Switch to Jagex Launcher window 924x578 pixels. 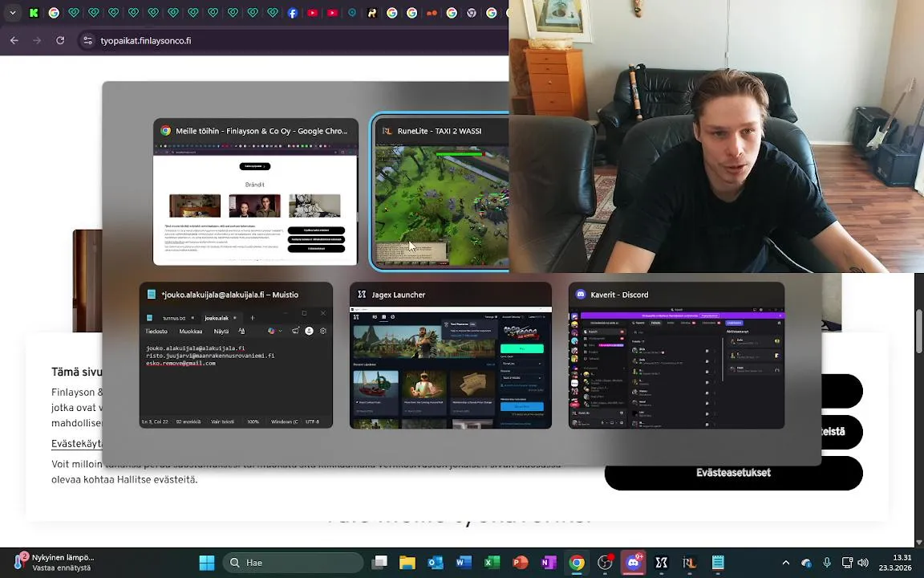pos(451,355)
